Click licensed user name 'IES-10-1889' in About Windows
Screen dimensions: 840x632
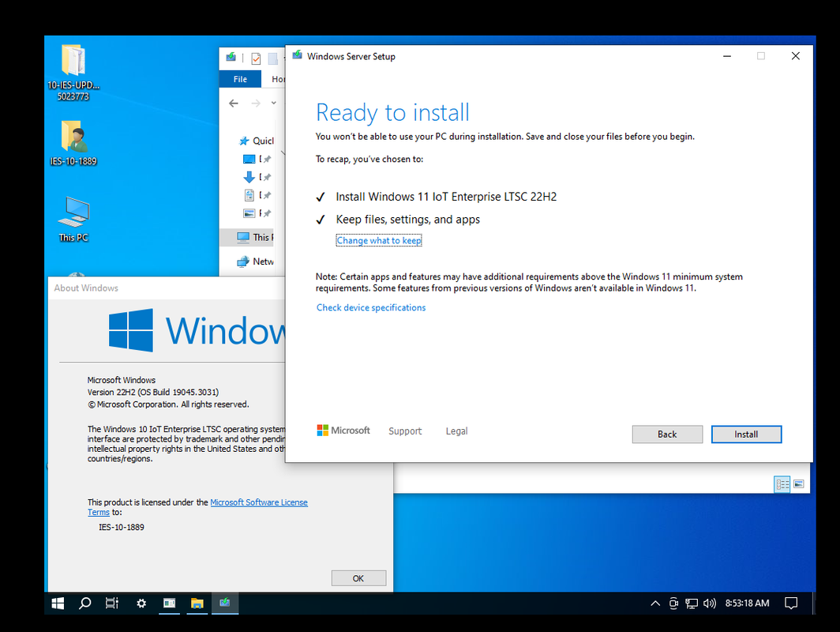point(122,528)
